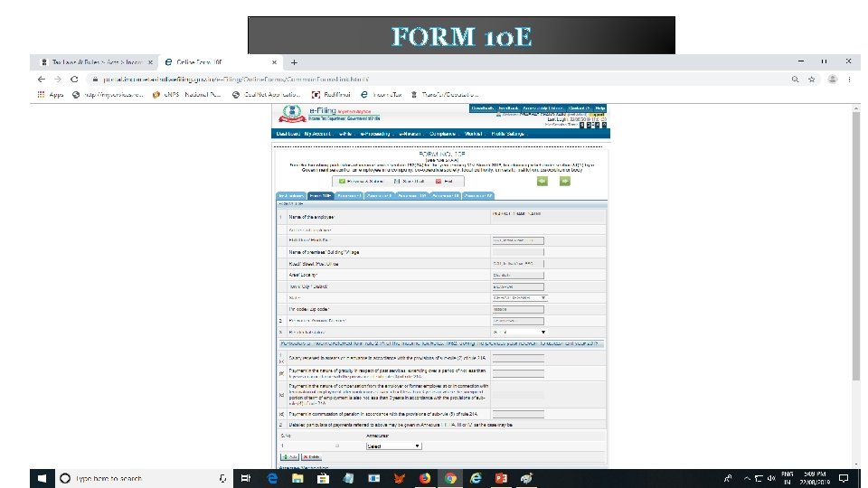Click the volume icon in system tray
This screenshot has width=868, height=488.
tap(771, 478)
